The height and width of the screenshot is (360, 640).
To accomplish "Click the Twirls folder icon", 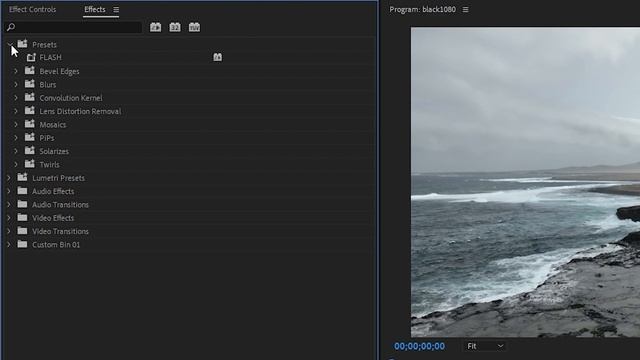I will (30, 164).
